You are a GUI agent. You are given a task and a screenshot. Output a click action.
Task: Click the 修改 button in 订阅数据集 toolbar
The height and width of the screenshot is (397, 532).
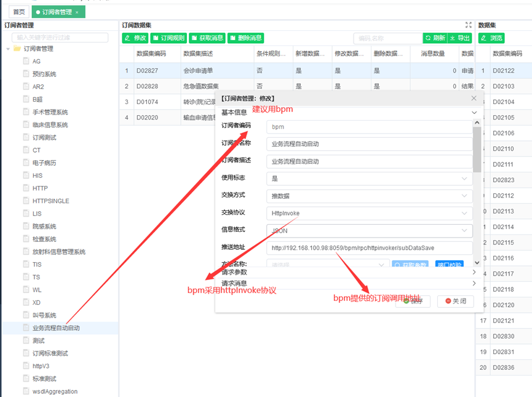(135, 38)
